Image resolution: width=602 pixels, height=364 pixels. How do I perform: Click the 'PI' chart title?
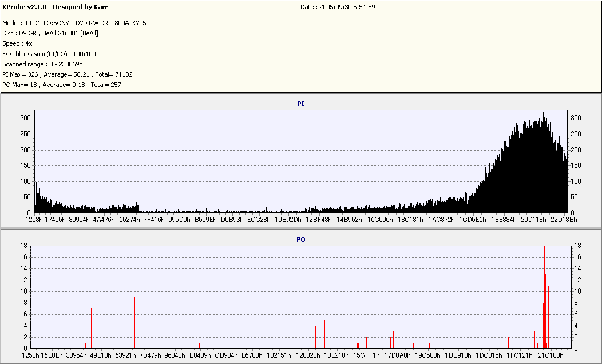pos(300,104)
